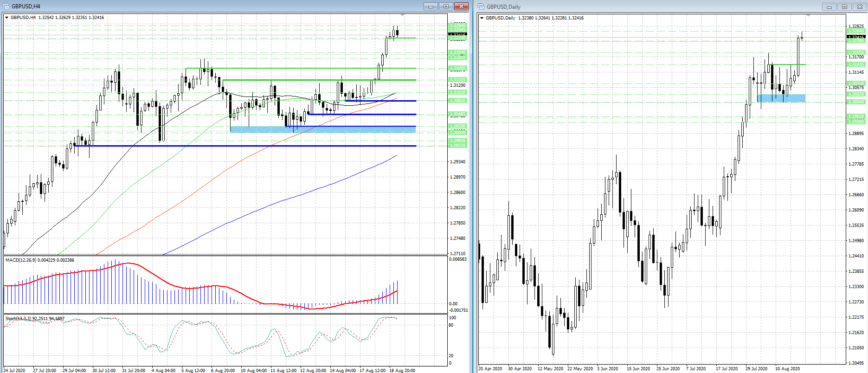Restore the GBPUSD,H4 chart window size

point(446,6)
